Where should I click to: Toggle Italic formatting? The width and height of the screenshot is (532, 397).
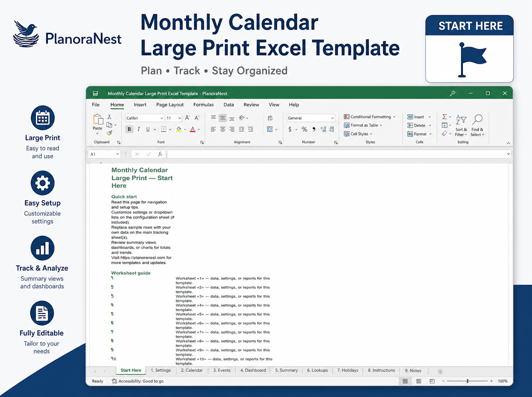point(139,129)
